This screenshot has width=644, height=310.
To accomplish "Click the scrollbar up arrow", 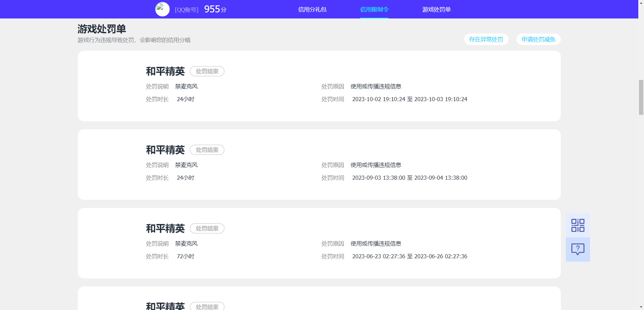I will pyautogui.click(x=641, y=3).
